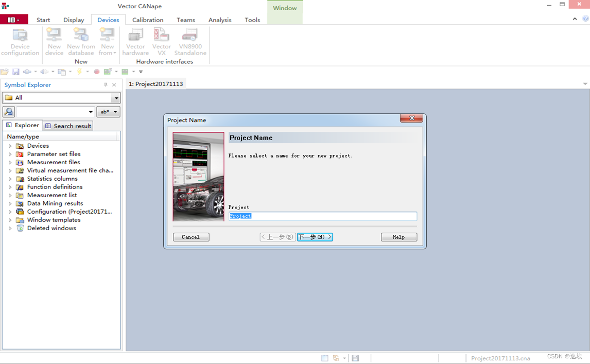
Task: Open the Start ribbon tab
Action: (43, 20)
